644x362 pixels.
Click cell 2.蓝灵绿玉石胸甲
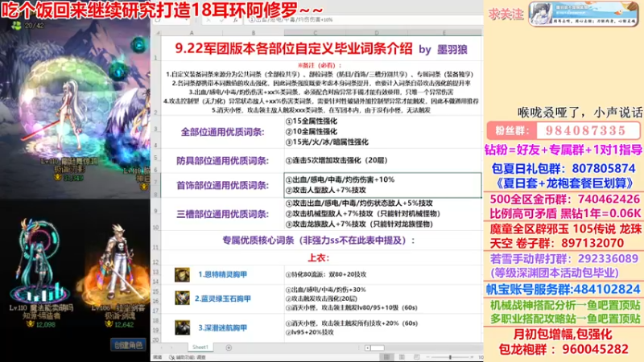click(x=222, y=298)
